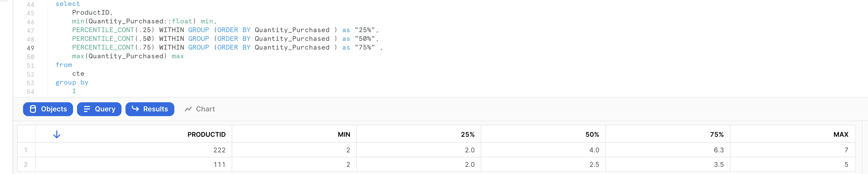Toggle the Results pane button

pyautogui.click(x=150, y=109)
